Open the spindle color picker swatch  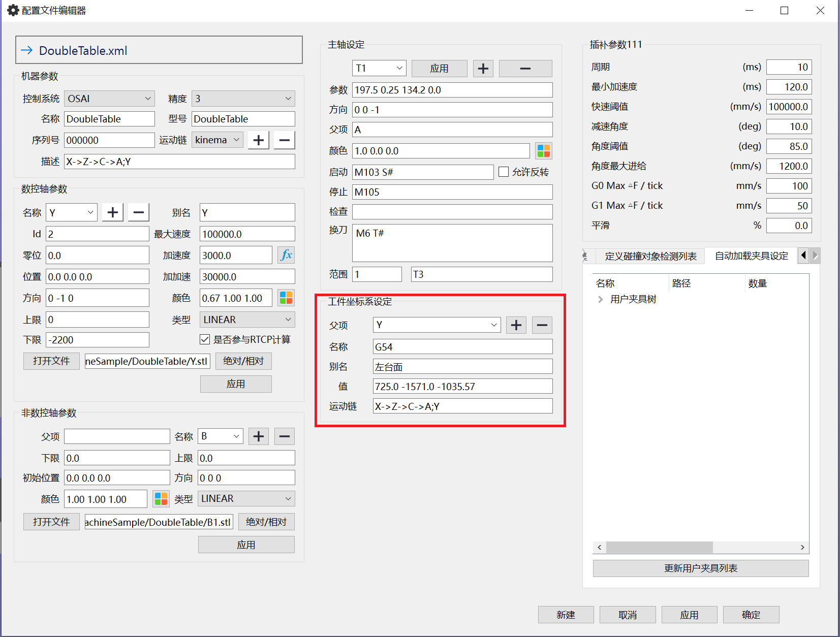tap(543, 151)
